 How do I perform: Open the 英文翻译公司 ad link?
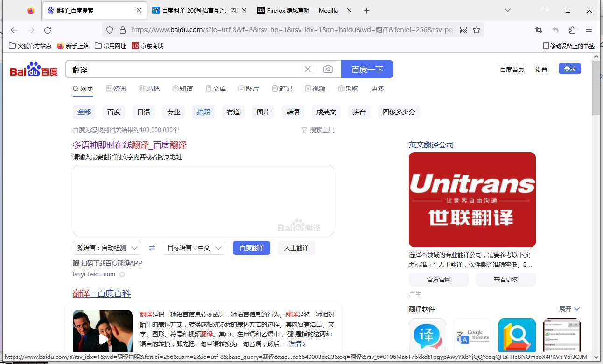pos(431,145)
